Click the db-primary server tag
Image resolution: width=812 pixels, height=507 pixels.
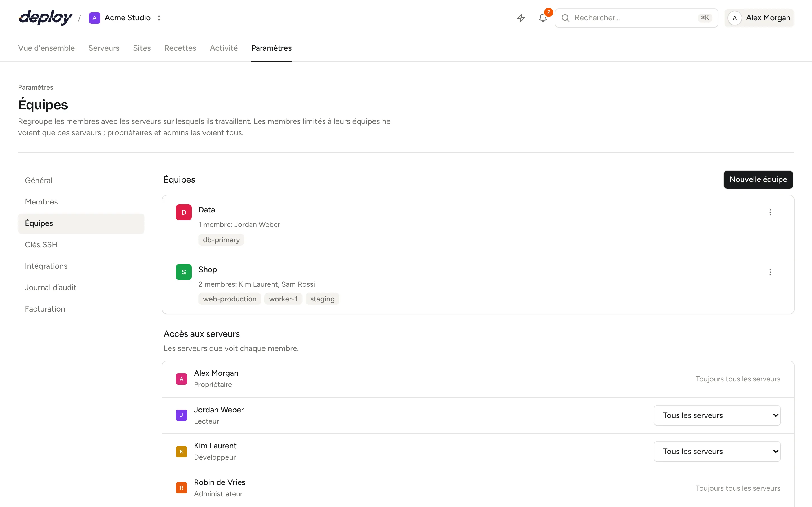221,240
